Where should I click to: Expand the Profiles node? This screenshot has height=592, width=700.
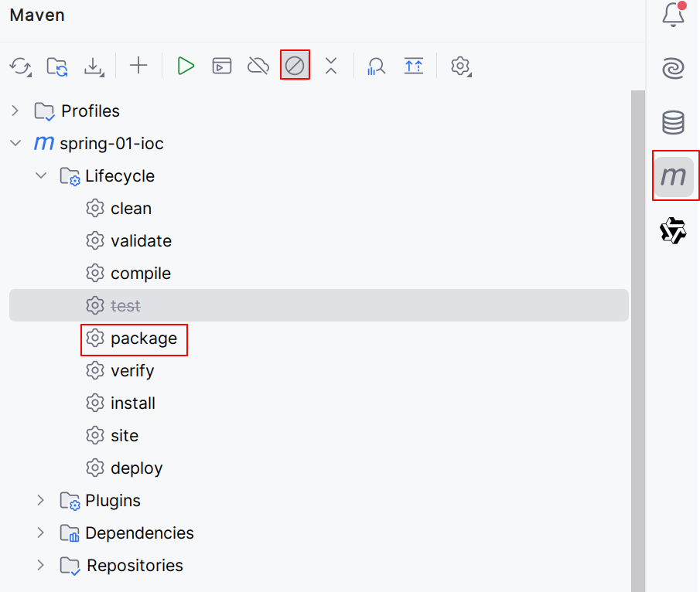[15, 111]
